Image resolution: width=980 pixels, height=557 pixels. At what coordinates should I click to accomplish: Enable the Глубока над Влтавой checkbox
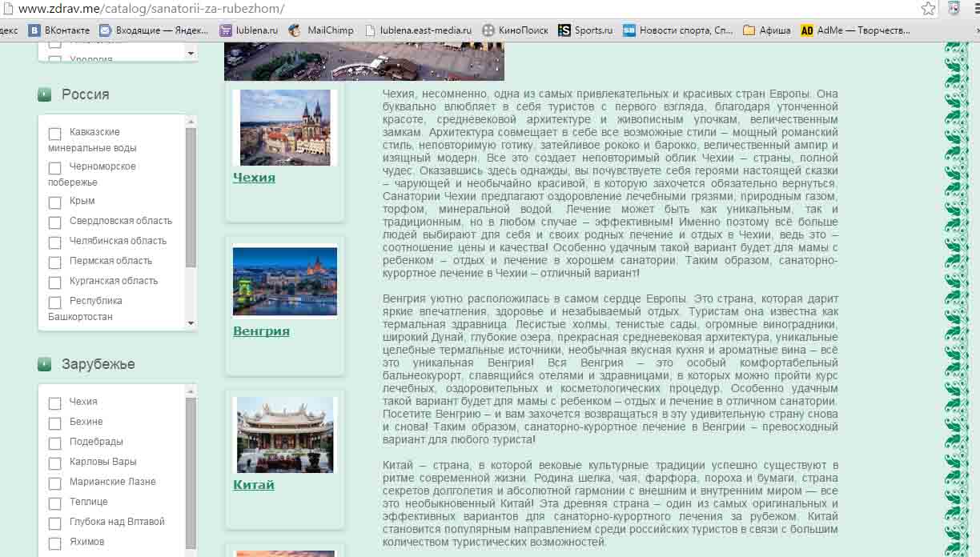(54, 523)
